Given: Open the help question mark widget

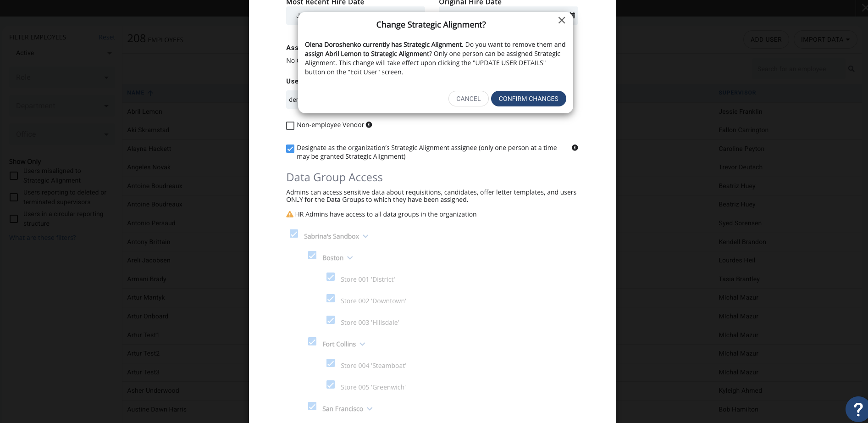Looking at the screenshot, I should 857,409.
